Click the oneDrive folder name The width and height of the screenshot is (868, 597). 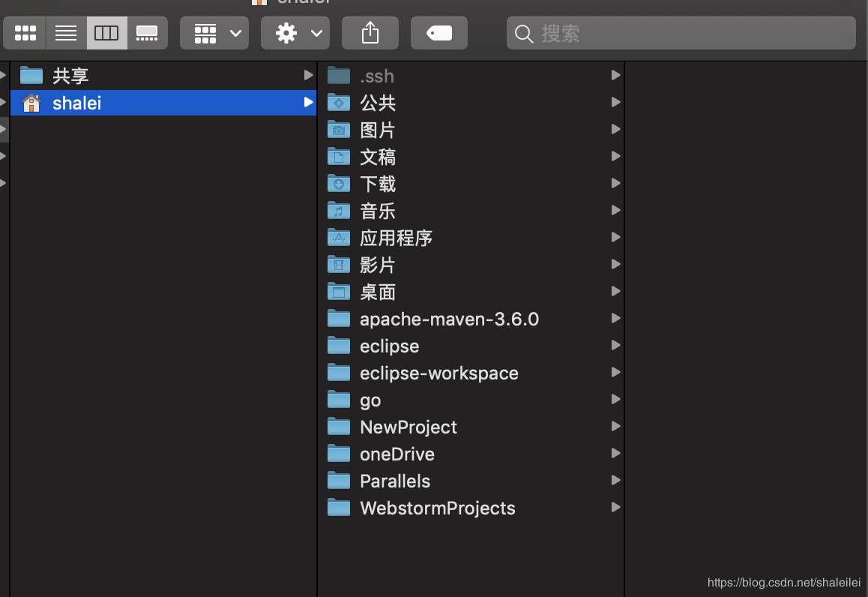(397, 454)
